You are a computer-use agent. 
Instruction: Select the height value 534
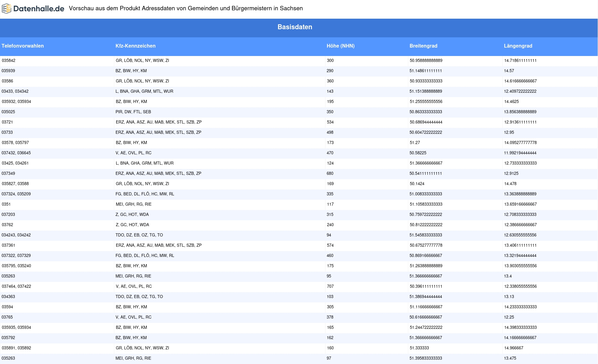[x=330, y=122]
